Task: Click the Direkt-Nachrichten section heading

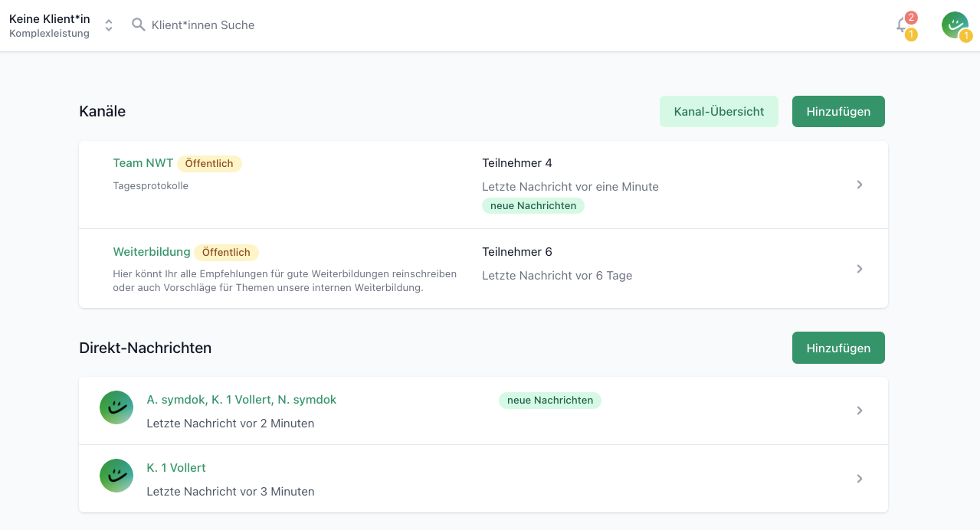Action: point(146,348)
